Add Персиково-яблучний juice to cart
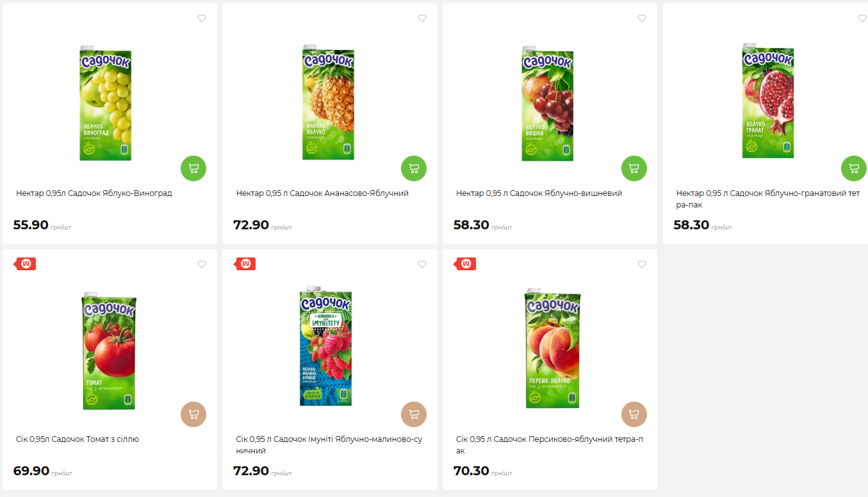 634,414
